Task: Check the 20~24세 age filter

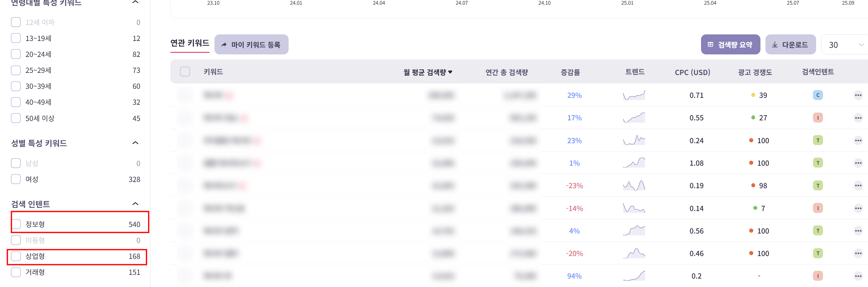Action: pos(16,54)
